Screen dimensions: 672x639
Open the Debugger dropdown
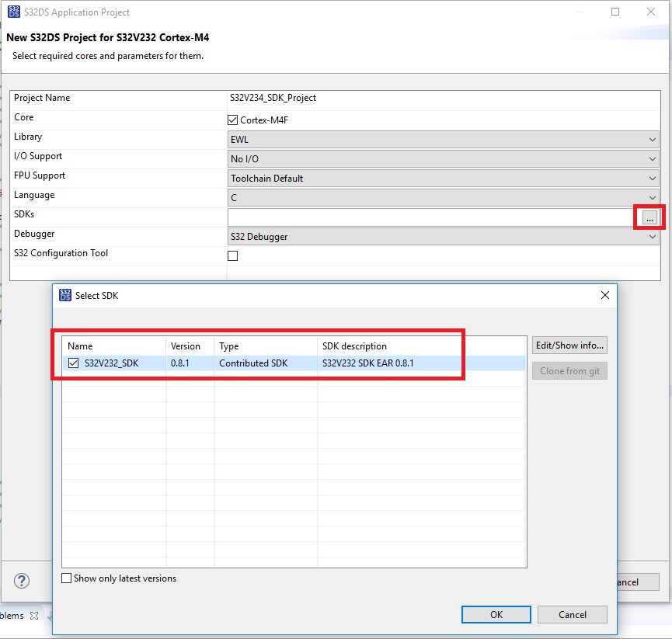click(443, 236)
